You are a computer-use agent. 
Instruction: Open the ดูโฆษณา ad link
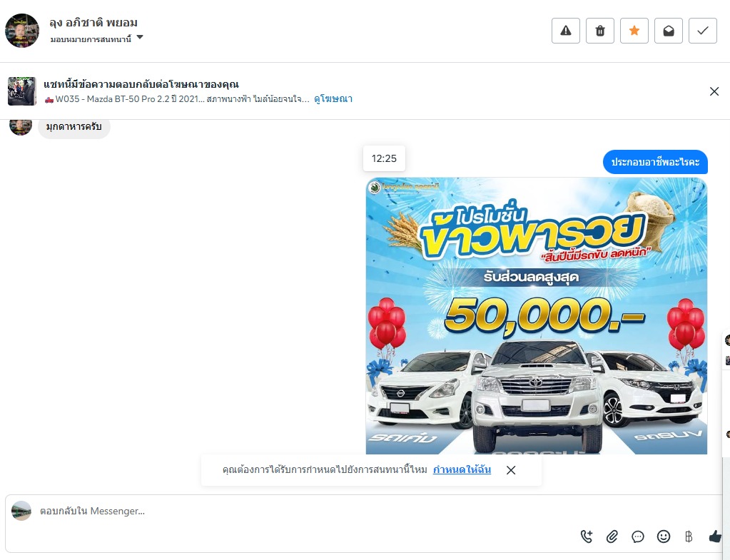pos(333,98)
